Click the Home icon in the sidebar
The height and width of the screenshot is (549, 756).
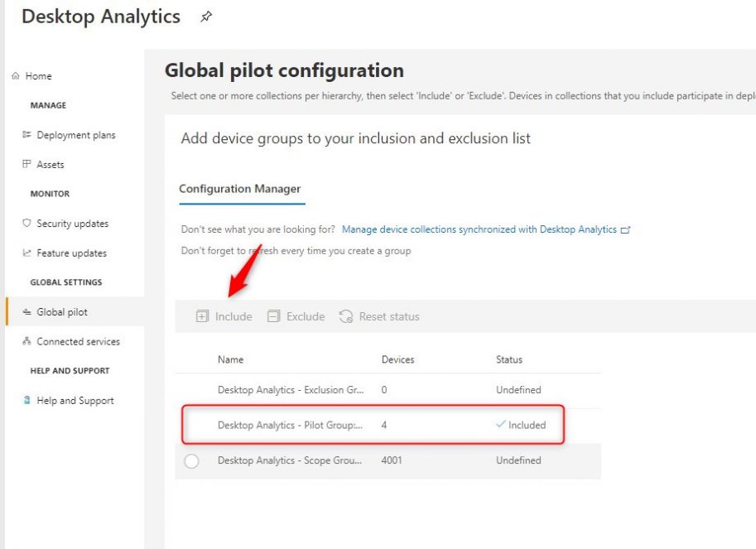pyautogui.click(x=16, y=75)
